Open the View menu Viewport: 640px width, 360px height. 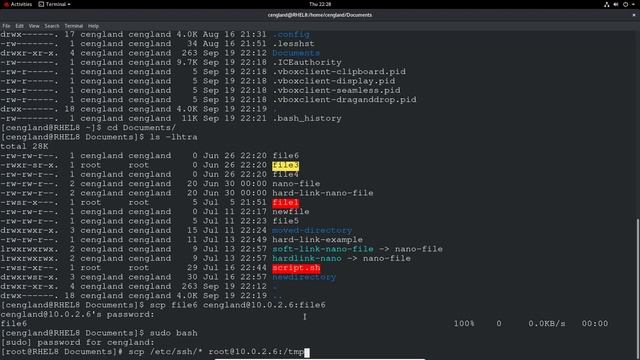(34, 26)
